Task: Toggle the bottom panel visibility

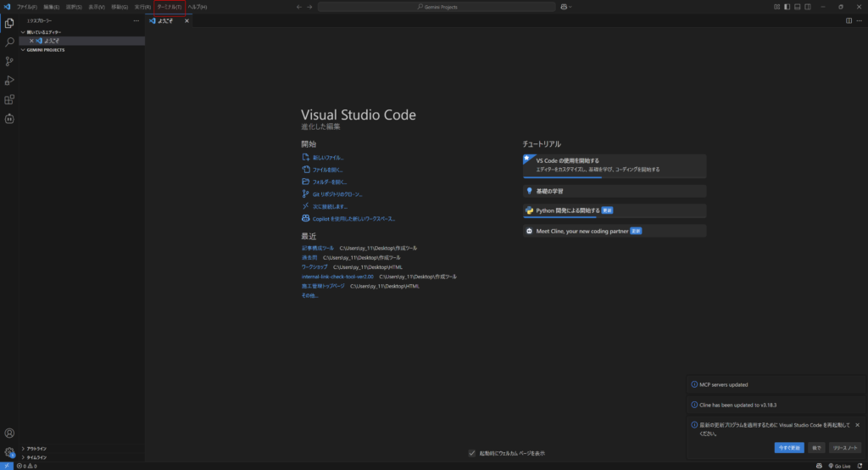Action: [x=797, y=7]
